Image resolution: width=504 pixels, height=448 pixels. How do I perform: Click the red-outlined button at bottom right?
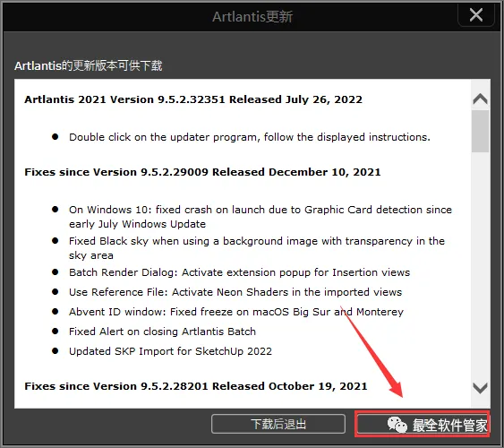click(423, 424)
